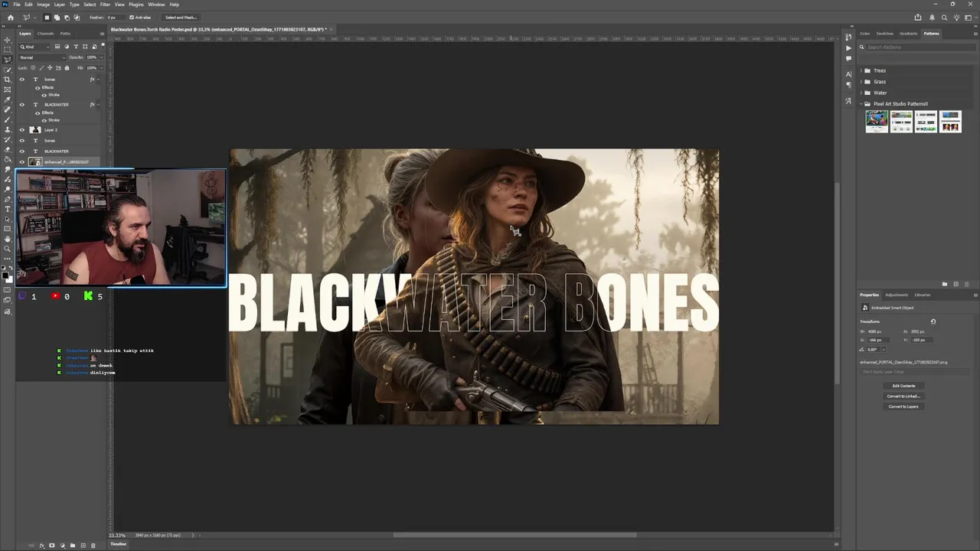The height and width of the screenshot is (551, 980).
Task: Select the Brush tool
Action: pos(8,119)
